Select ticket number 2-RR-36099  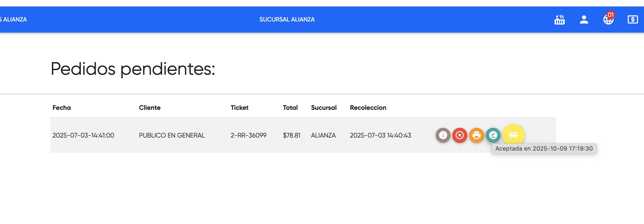[x=248, y=135]
